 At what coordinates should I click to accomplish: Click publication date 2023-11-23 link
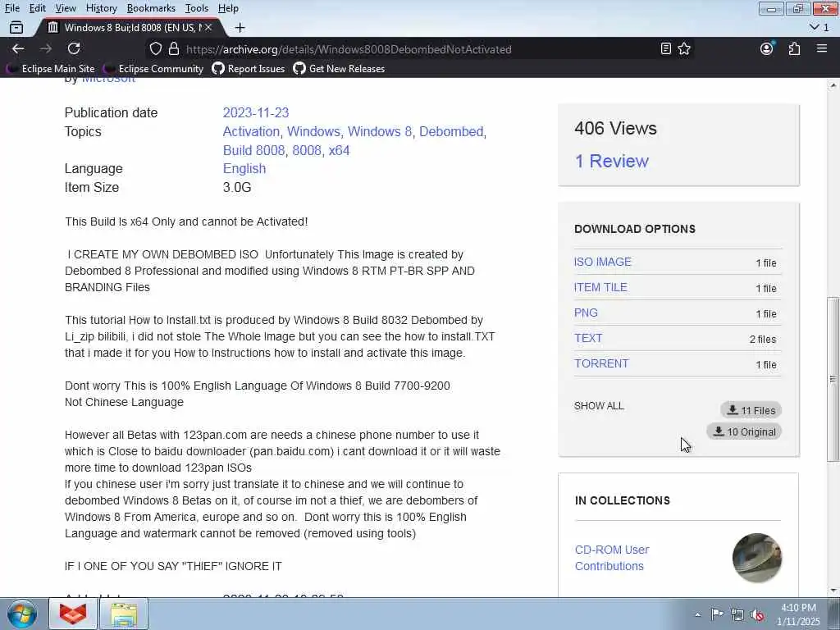(x=256, y=112)
